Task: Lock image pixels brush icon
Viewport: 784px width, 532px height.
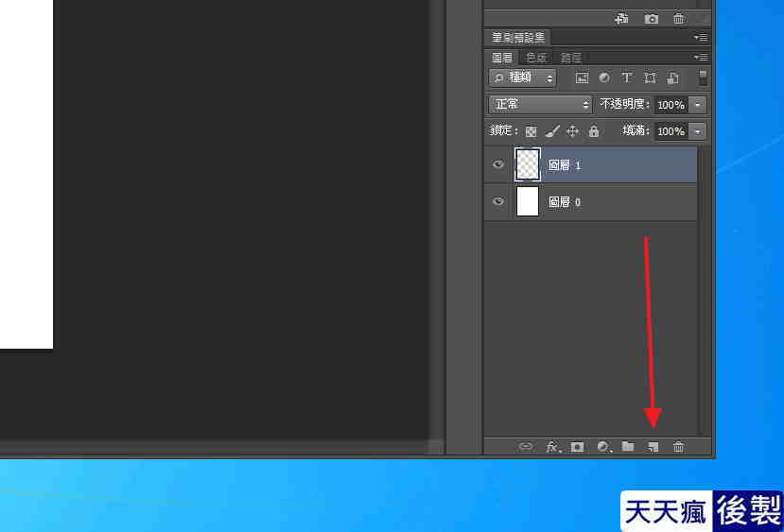Action: click(x=552, y=131)
